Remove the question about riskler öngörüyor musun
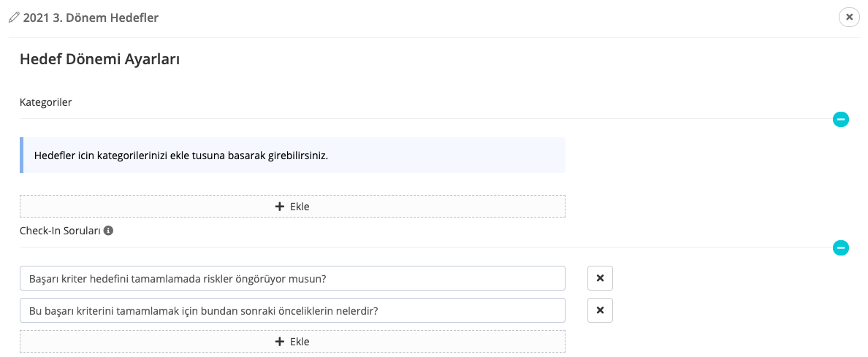 [x=600, y=278]
